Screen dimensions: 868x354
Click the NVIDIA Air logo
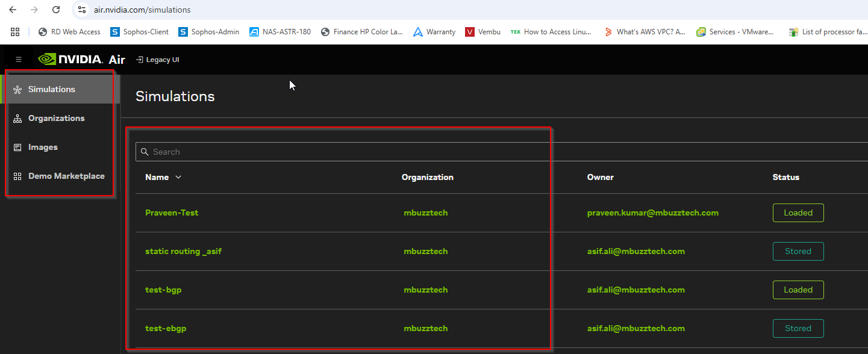pos(81,60)
